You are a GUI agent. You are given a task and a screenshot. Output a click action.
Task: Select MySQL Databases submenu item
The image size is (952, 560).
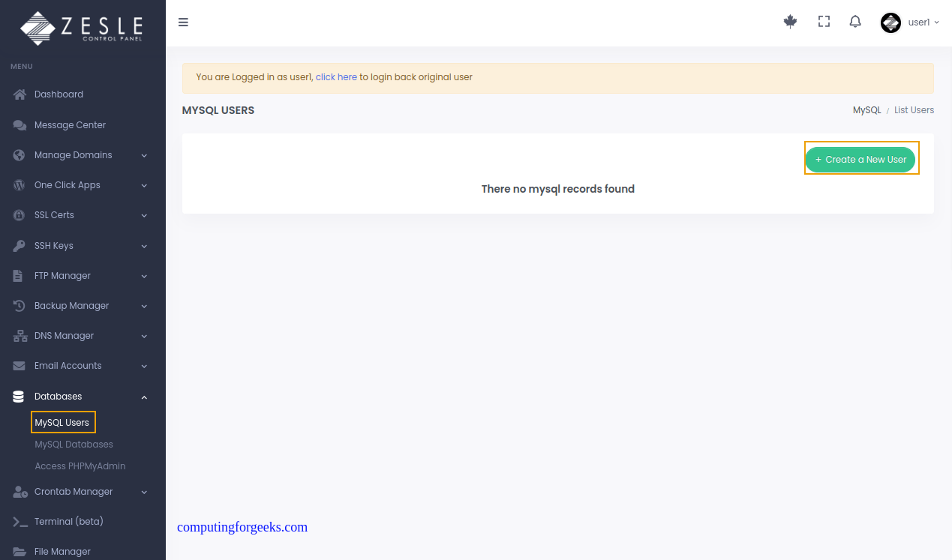pyautogui.click(x=74, y=445)
